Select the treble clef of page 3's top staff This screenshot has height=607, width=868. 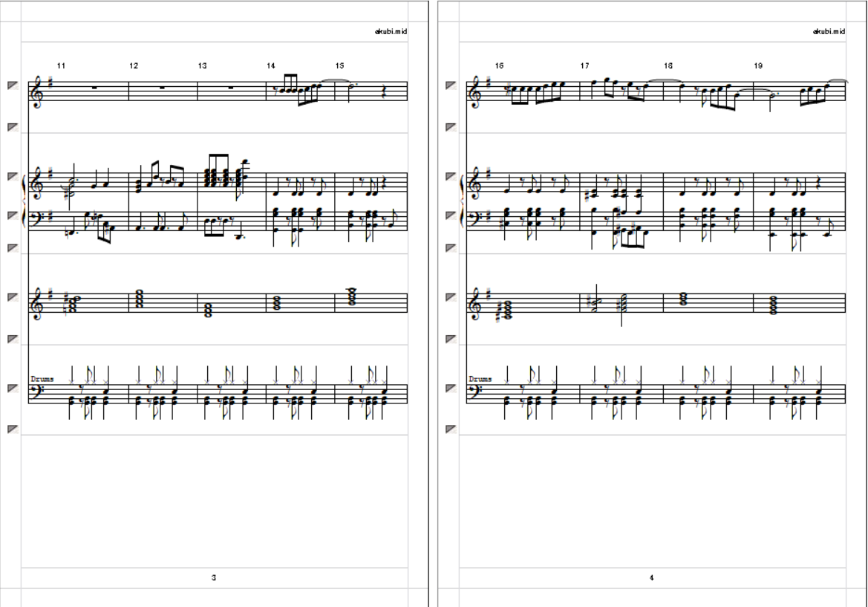(x=37, y=91)
